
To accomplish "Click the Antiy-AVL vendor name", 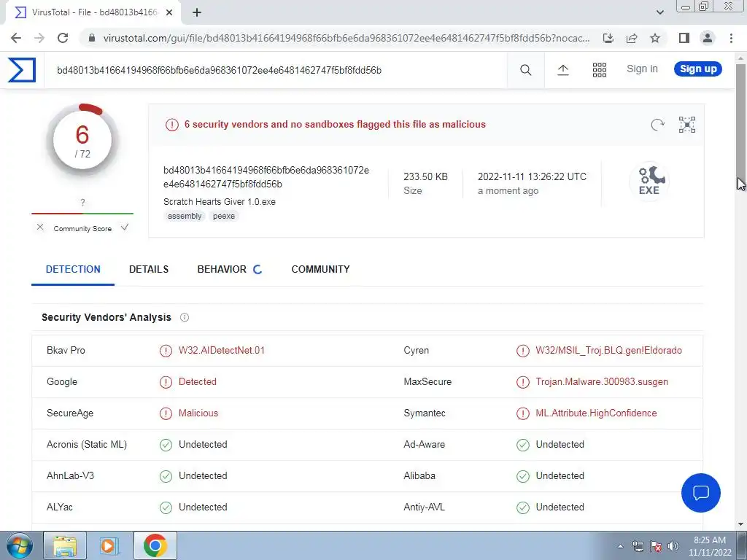I will pyautogui.click(x=424, y=507).
